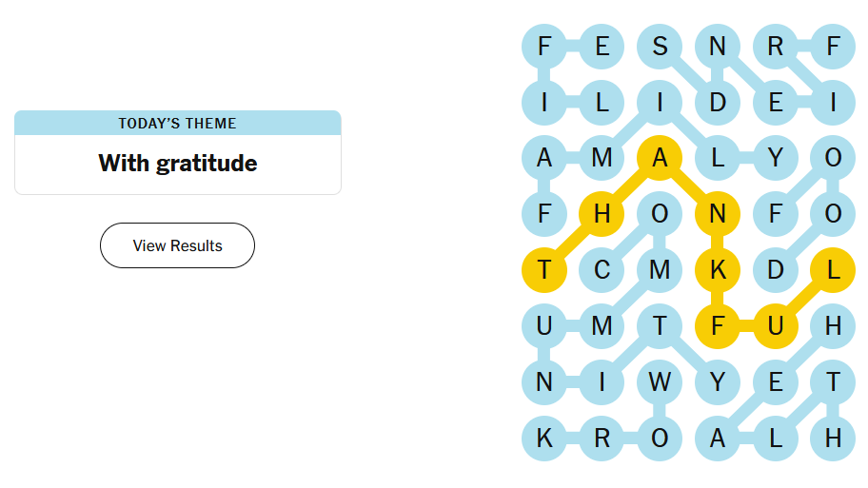Tap the yellow letter U tile
This screenshot has height=488, width=868.
776,326
